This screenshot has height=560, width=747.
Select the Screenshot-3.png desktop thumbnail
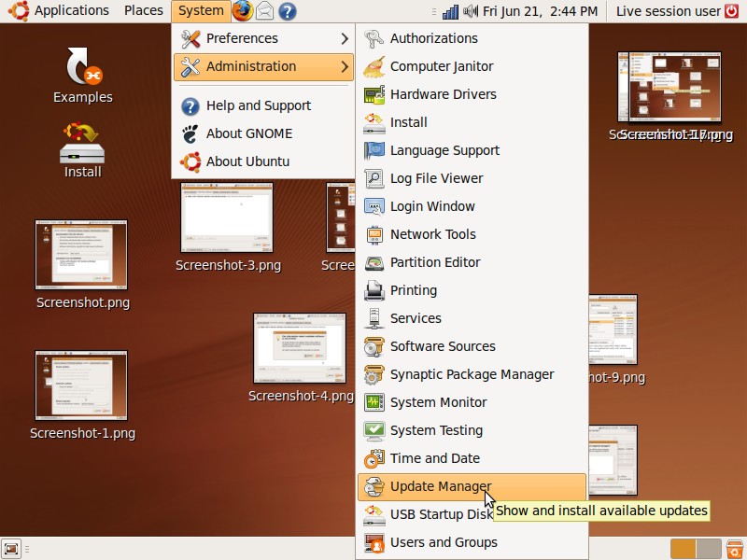pyautogui.click(x=227, y=217)
